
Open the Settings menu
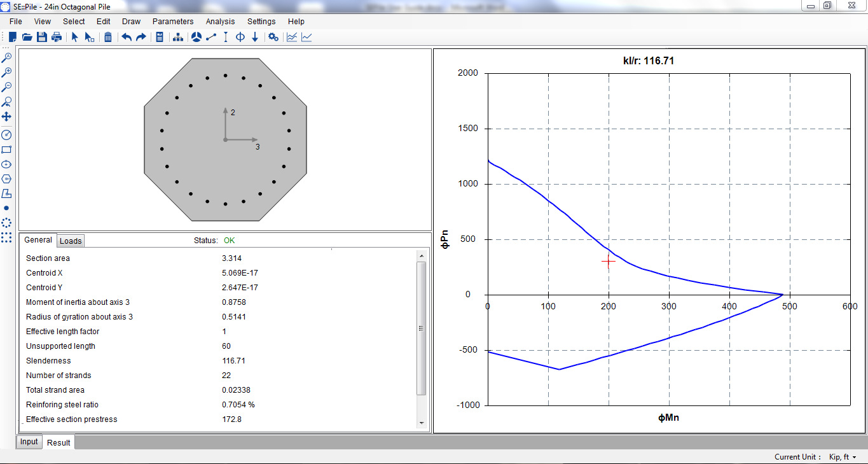click(x=261, y=22)
